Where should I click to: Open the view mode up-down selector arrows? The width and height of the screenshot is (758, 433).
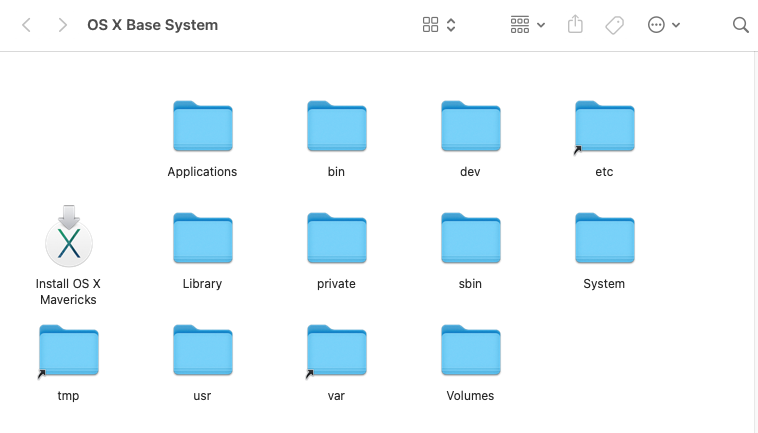(x=451, y=25)
